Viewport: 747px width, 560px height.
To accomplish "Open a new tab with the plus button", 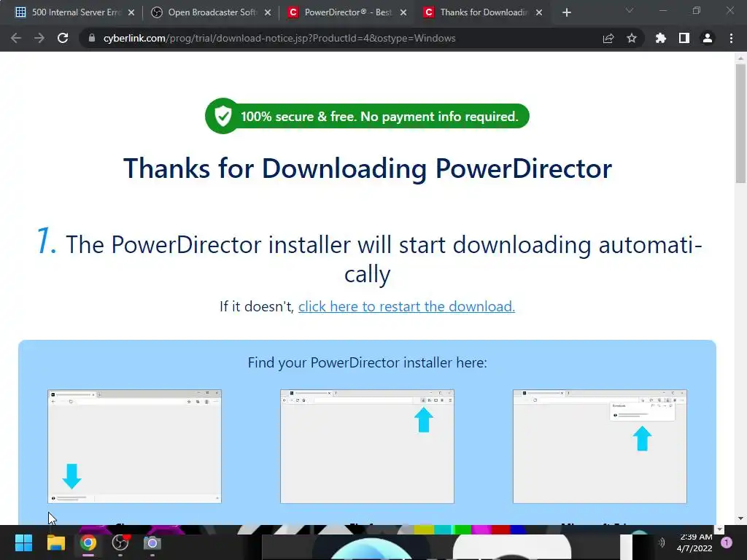I will coord(566,12).
